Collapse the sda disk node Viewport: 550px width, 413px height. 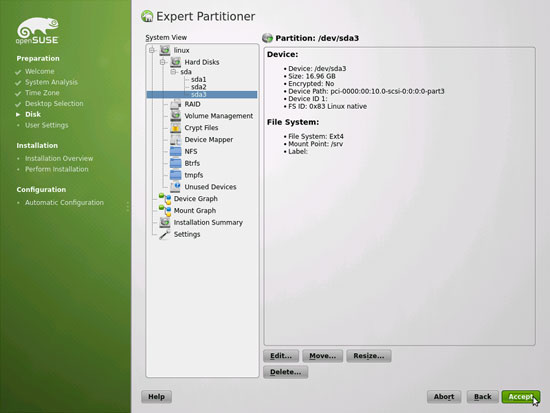pos(173,72)
